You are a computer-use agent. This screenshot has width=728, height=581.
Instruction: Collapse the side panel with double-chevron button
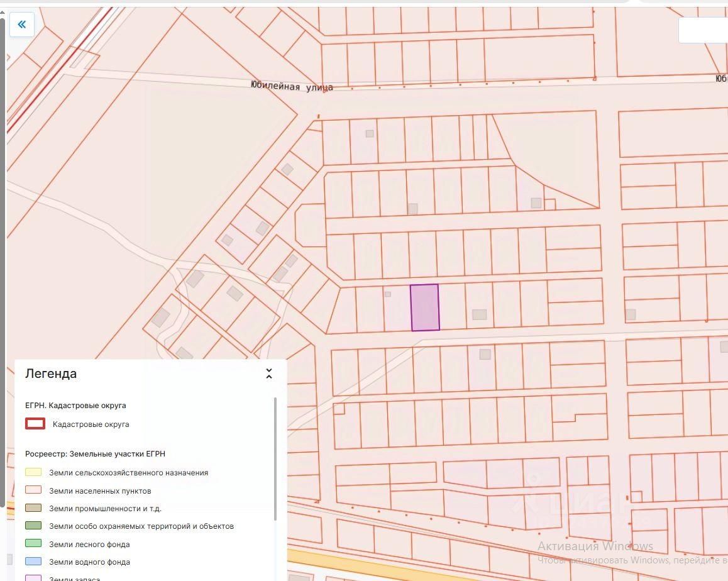(x=22, y=25)
